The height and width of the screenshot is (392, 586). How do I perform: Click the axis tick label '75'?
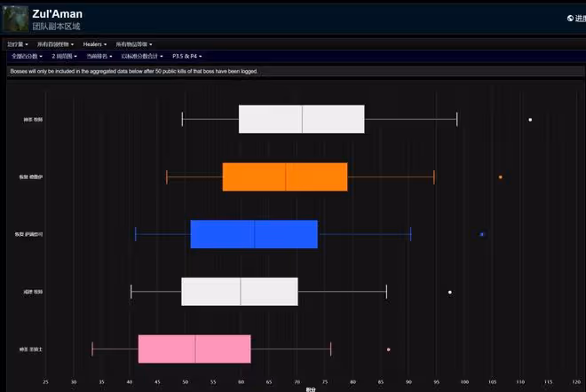click(325, 382)
